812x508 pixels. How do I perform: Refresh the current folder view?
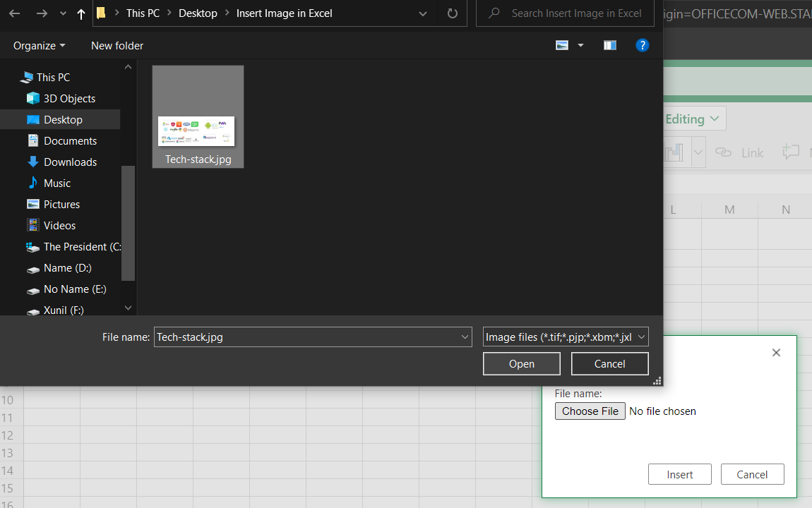coord(453,13)
